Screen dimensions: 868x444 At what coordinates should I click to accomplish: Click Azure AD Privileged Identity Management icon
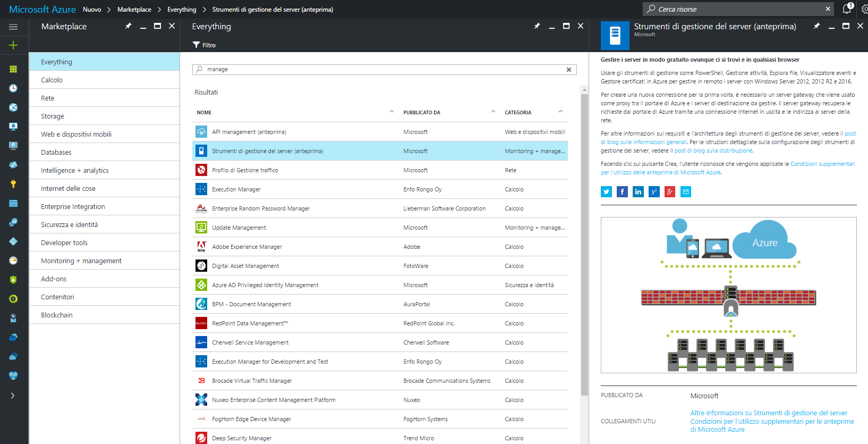pyautogui.click(x=201, y=285)
